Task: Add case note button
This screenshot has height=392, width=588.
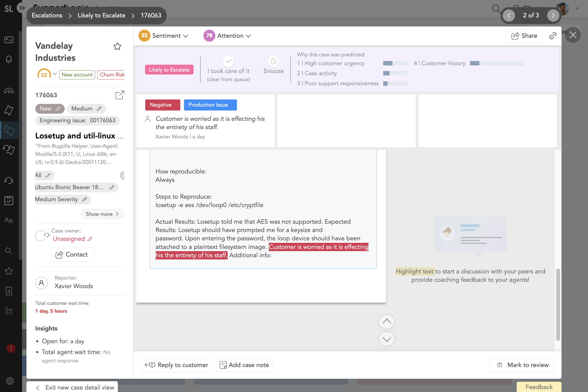Action: [x=244, y=365]
